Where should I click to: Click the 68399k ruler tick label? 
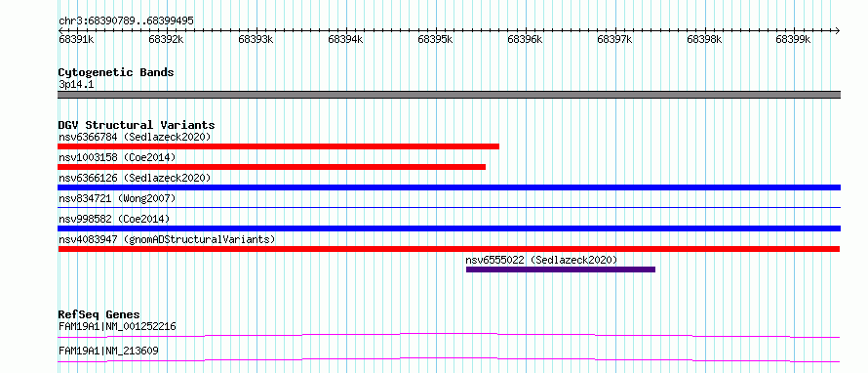click(x=793, y=40)
